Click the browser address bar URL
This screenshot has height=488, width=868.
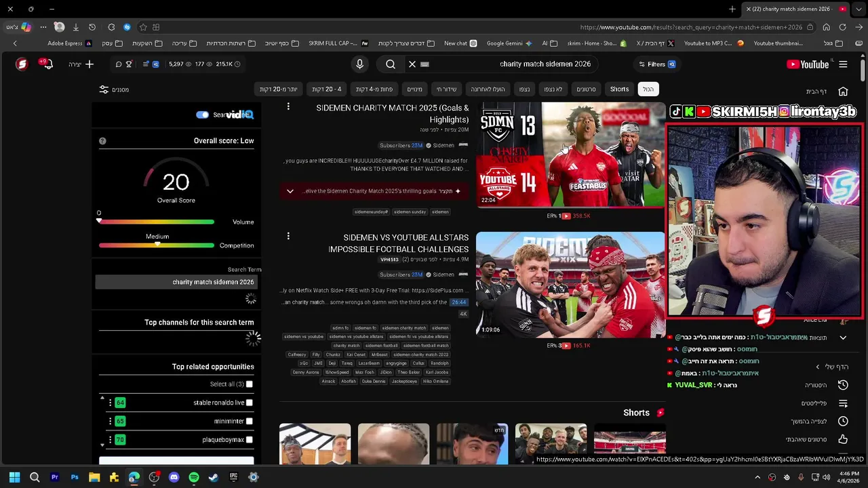(x=692, y=27)
